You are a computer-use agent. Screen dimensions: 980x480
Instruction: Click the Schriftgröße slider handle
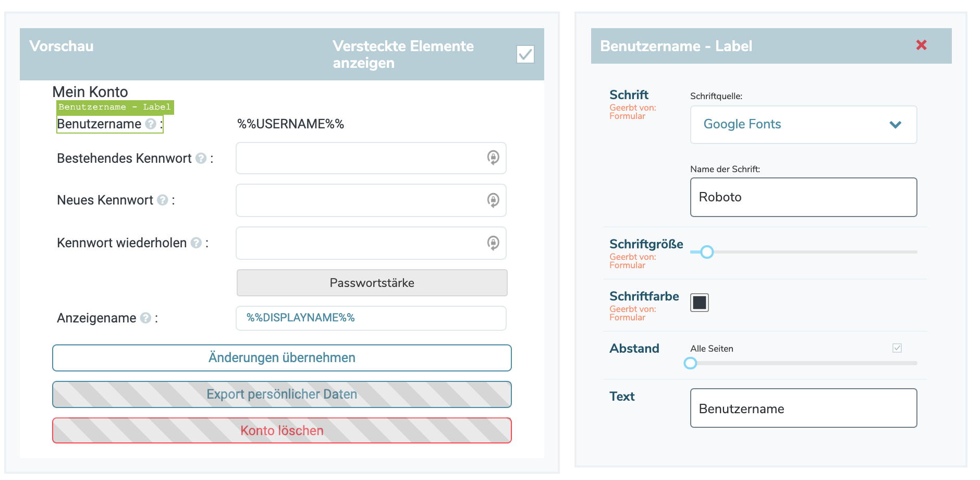click(x=707, y=253)
